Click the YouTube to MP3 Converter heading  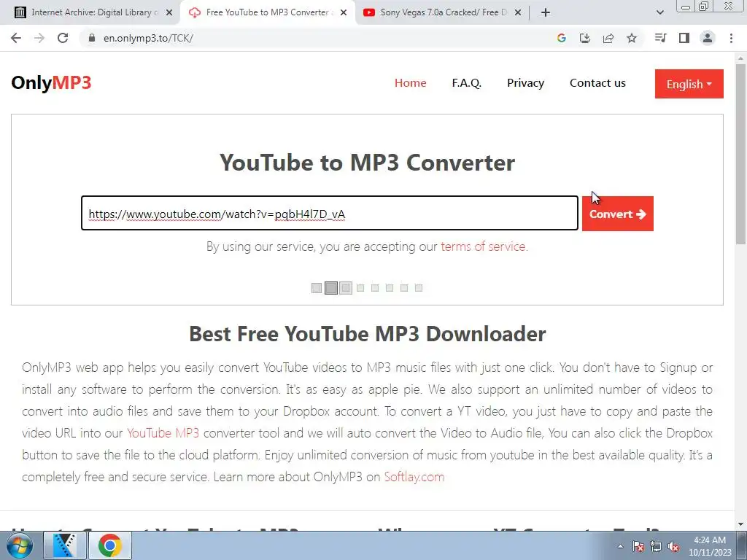368,163
